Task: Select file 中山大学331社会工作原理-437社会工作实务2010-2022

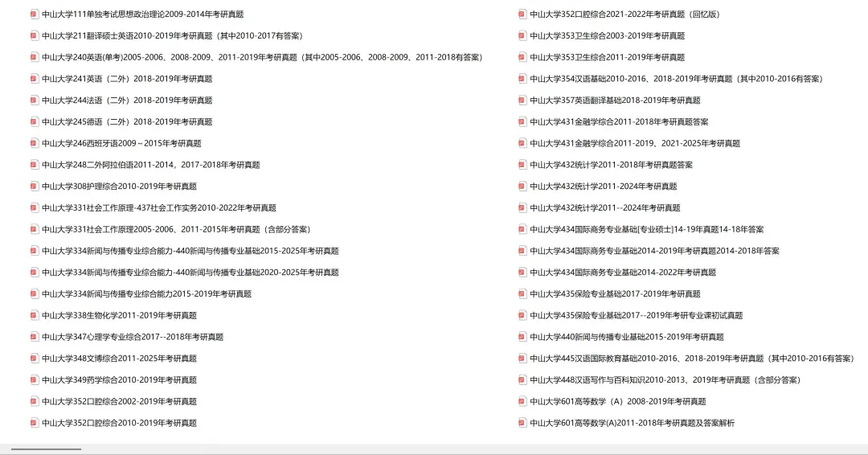Action: point(159,208)
